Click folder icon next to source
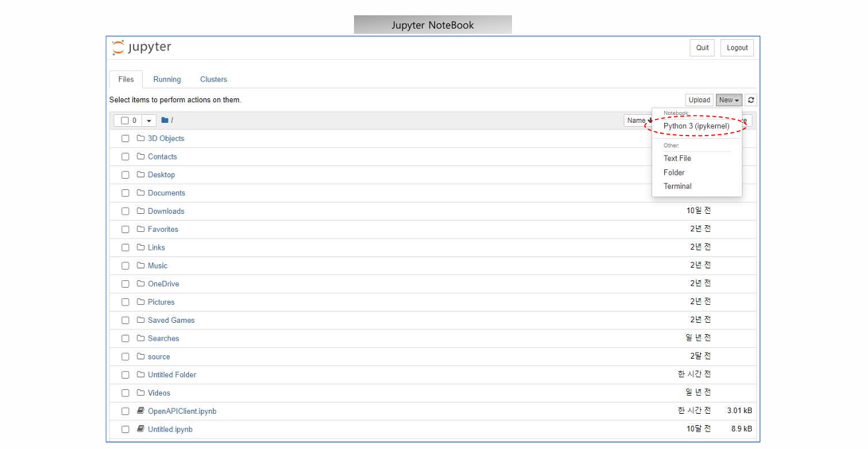This screenshot has height=449, width=868. (x=141, y=357)
